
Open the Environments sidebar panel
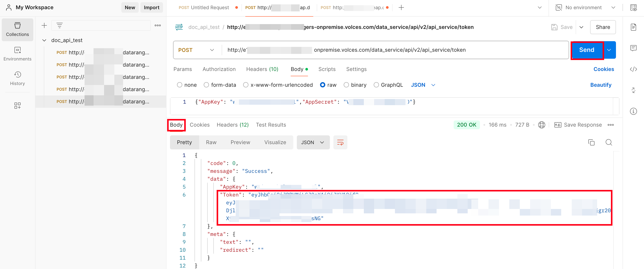click(x=17, y=53)
